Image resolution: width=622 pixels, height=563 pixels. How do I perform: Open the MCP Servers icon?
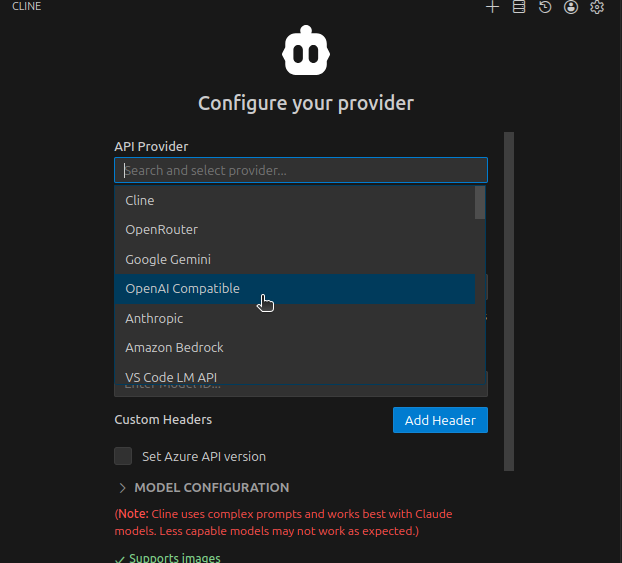pos(518,7)
